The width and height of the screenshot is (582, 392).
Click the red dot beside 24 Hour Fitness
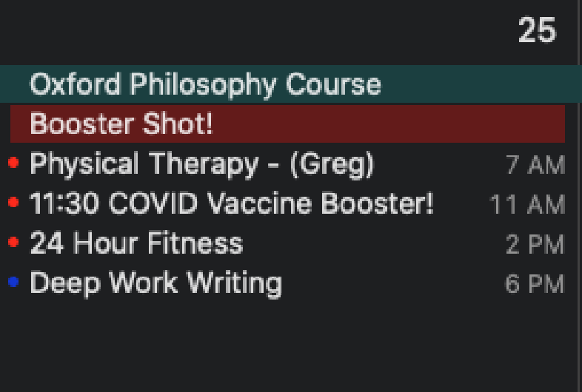(x=13, y=242)
